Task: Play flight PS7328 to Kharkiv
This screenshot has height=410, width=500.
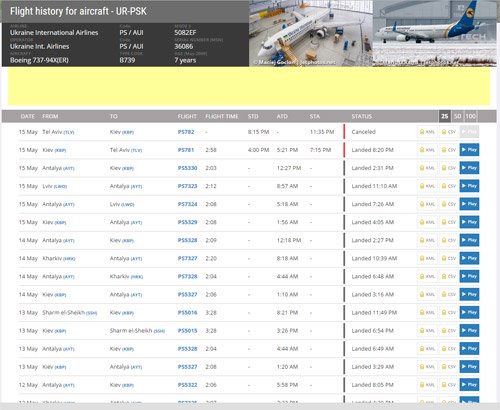Action: coord(469,276)
